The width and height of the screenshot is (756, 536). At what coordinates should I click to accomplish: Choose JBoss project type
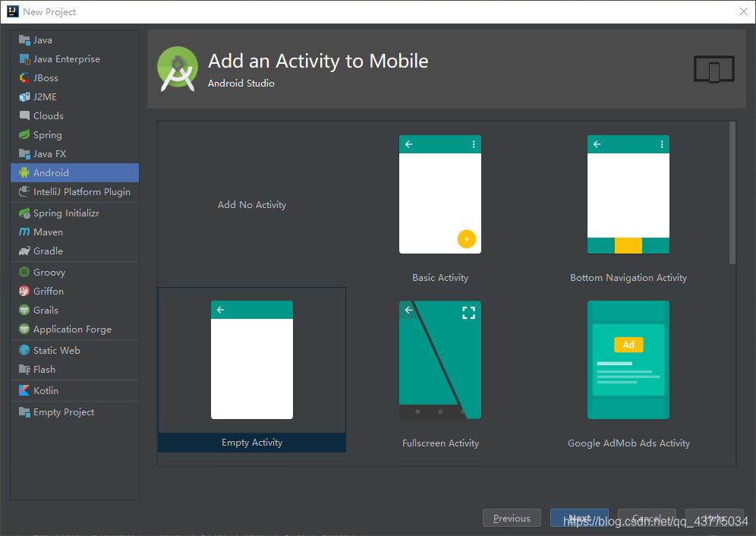(74, 77)
